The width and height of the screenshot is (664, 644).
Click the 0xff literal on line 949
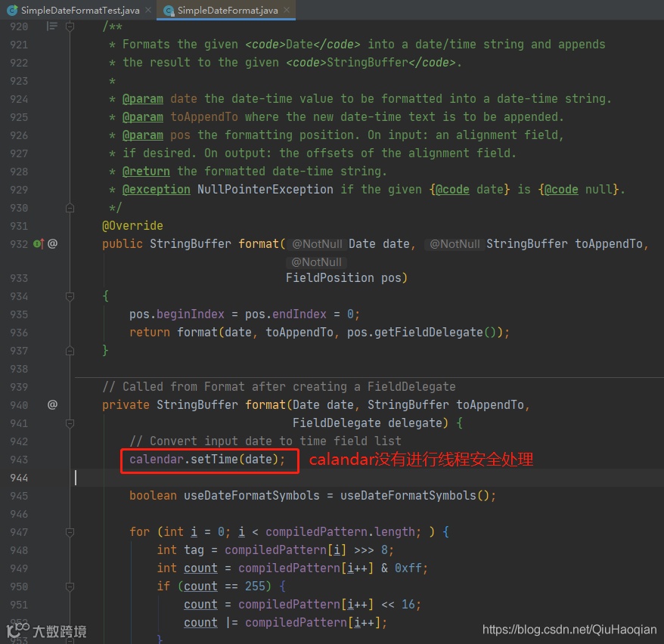click(x=408, y=568)
